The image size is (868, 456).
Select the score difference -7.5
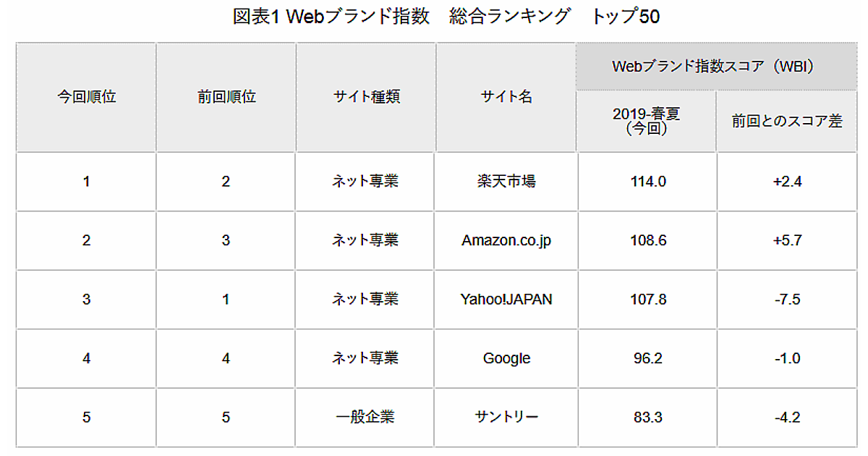(787, 299)
